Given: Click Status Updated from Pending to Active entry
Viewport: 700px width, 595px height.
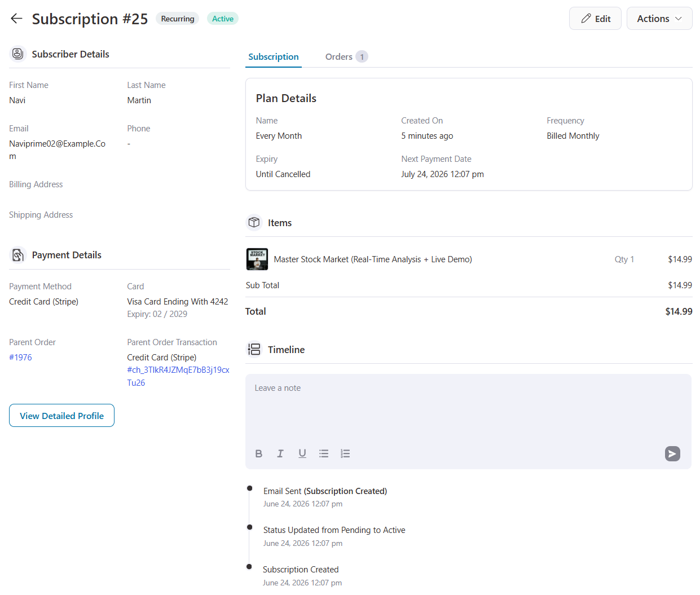Looking at the screenshot, I should pyautogui.click(x=334, y=530).
